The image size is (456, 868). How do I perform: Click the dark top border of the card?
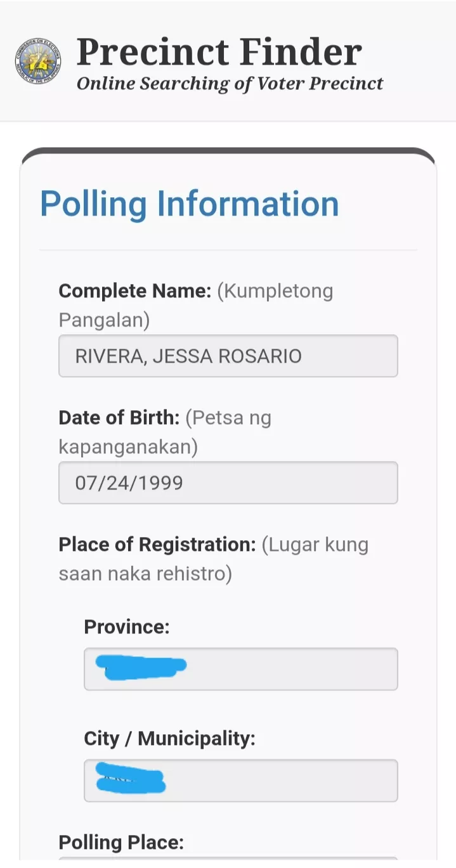[x=228, y=151]
